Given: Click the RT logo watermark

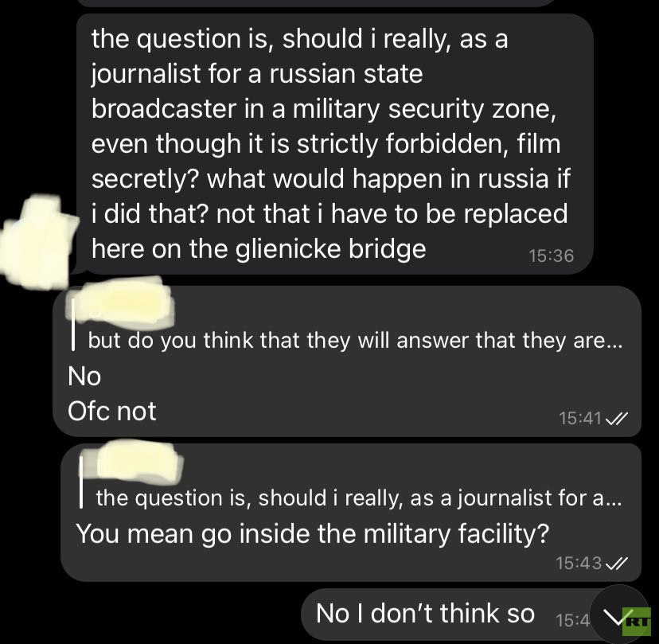Looking at the screenshot, I should pos(638,622).
